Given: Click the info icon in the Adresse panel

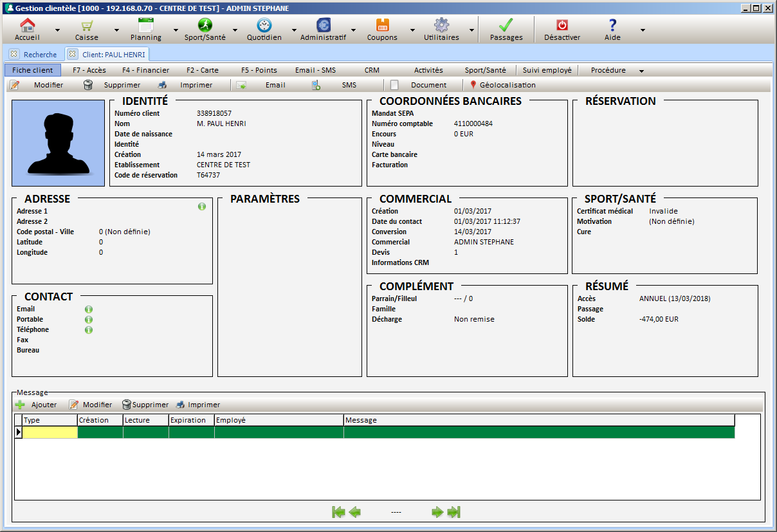Looking at the screenshot, I should point(202,206).
